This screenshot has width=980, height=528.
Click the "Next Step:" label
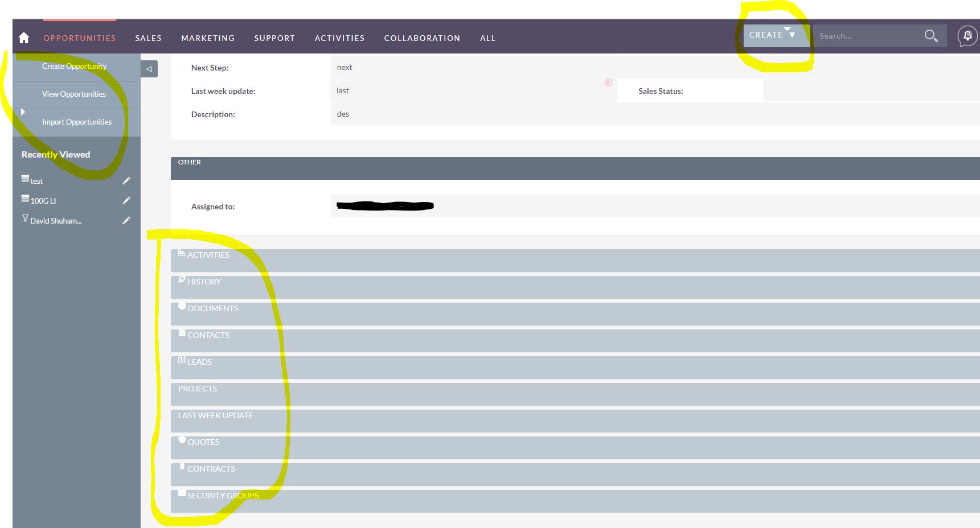click(x=210, y=68)
